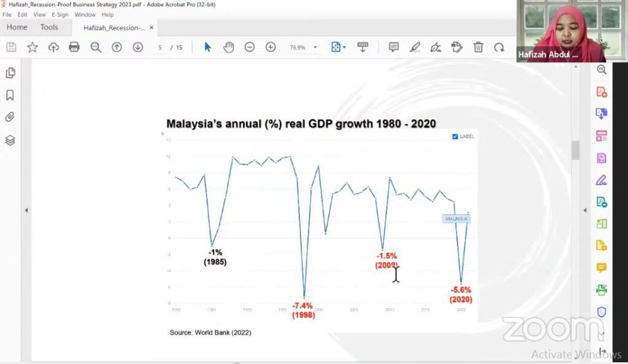Image resolution: width=628 pixels, height=364 pixels.
Task: Zoom out with the minus icon
Action: click(250, 47)
